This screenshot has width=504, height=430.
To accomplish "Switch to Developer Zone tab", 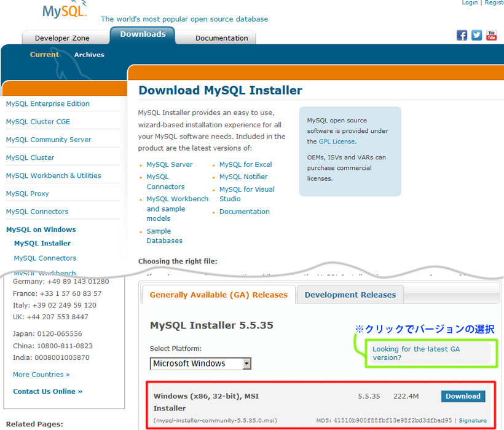I will pos(62,38).
